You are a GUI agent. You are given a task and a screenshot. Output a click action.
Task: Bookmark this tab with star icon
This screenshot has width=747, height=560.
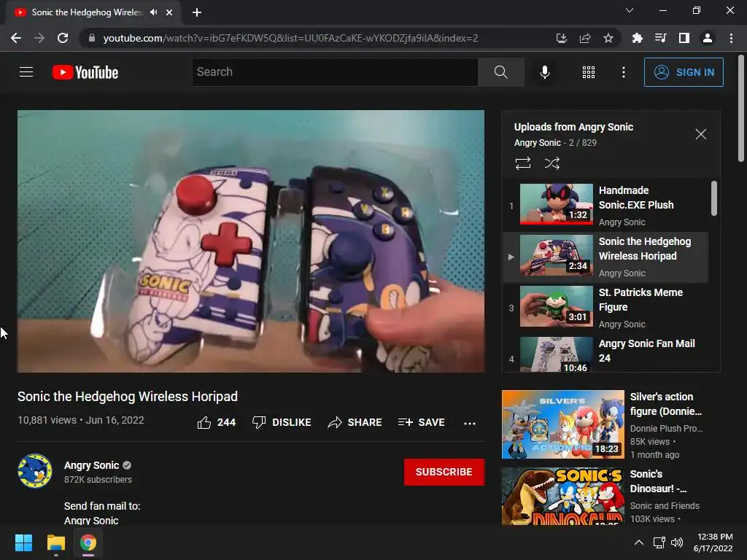tap(608, 38)
